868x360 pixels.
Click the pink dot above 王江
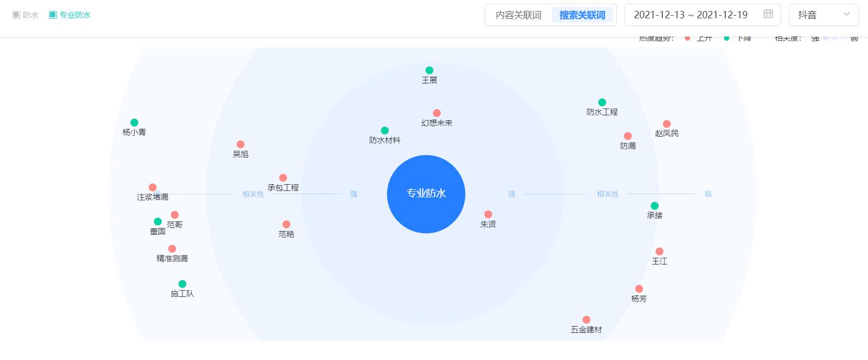coord(659,251)
